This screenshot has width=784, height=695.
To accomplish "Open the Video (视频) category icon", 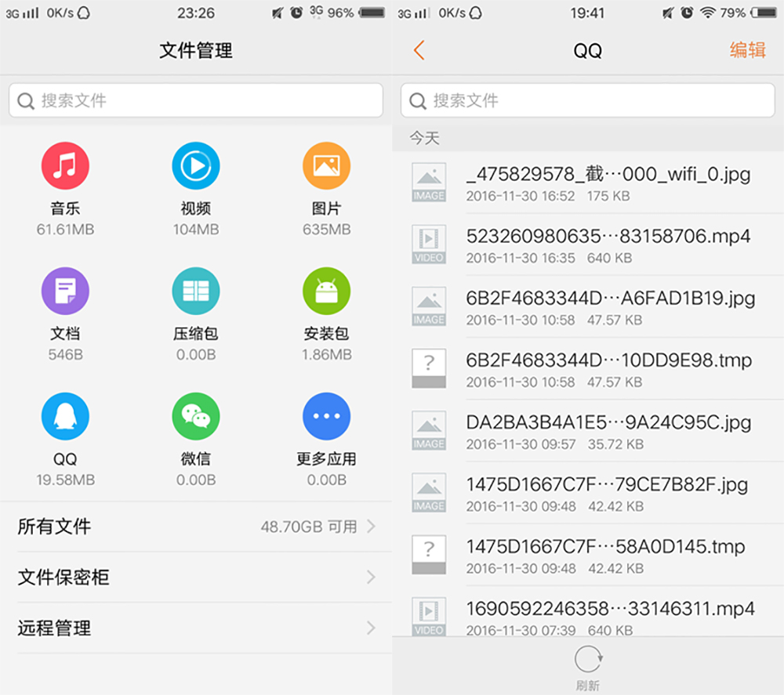I will [195, 166].
